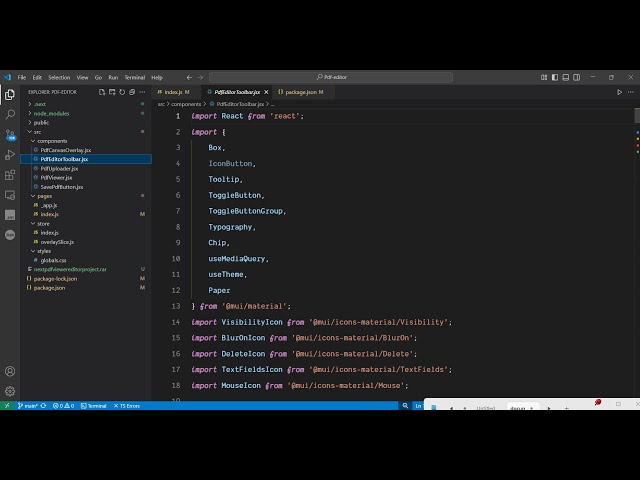Open the View menu
Viewport: 640px width, 480px height.
tap(82, 77)
